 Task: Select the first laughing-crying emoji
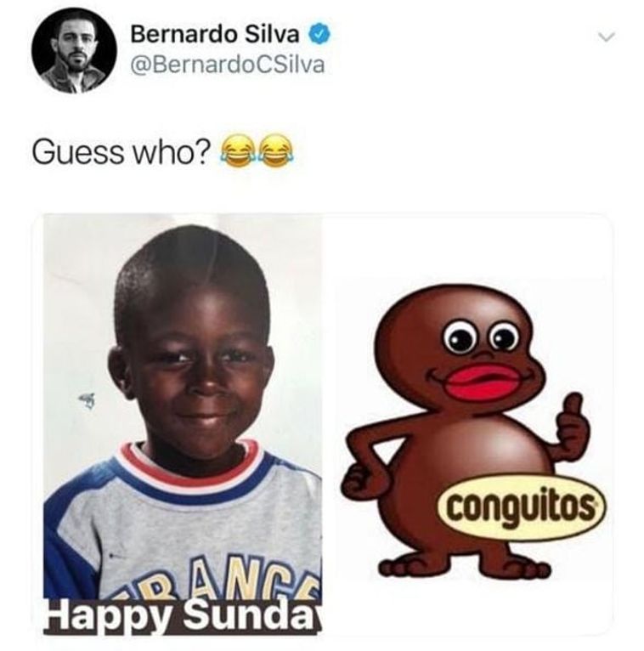click(237, 151)
